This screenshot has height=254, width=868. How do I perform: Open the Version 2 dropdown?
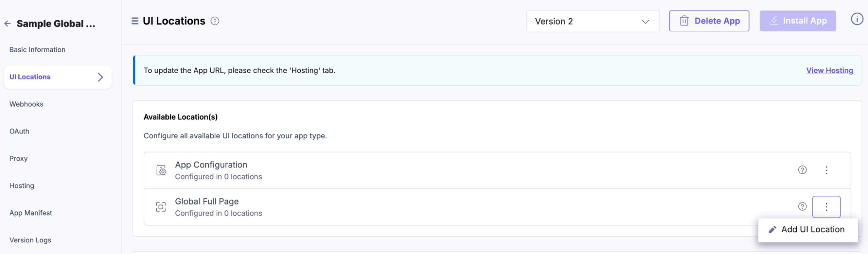[x=593, y=21]
